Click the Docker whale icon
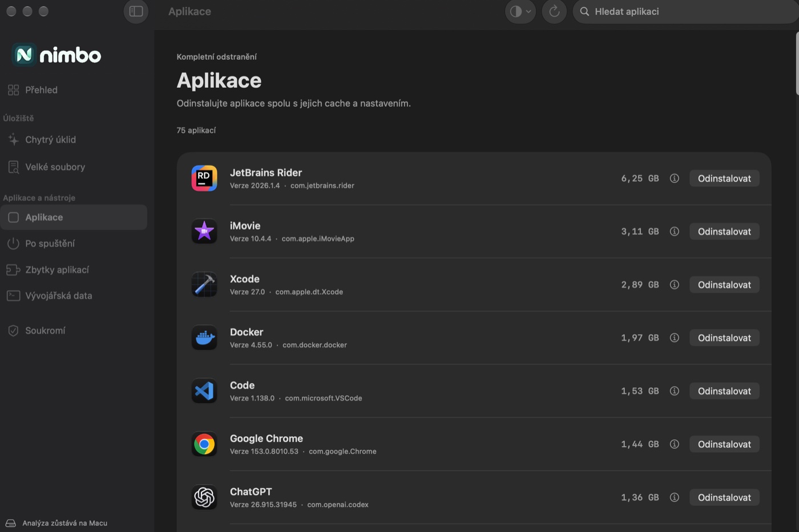 pyautogui.click(x=204, y=338)
